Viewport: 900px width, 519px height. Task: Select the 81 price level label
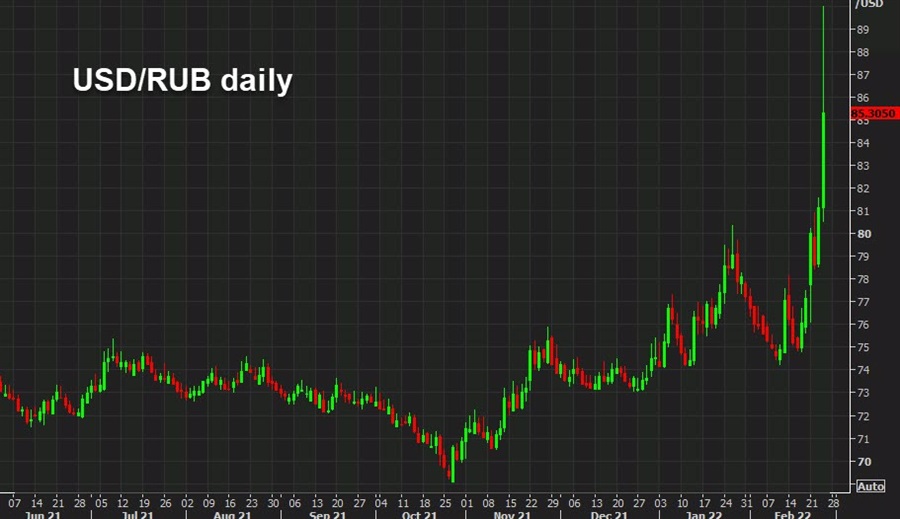[863, 211]
